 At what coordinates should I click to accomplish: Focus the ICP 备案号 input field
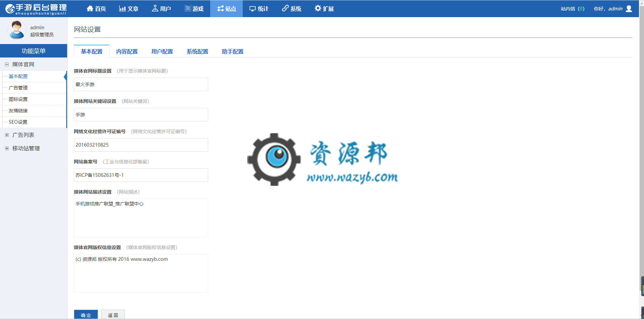(141, 175)
